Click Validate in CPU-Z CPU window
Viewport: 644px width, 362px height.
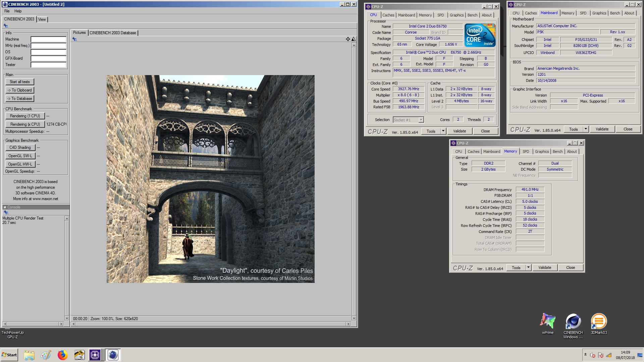(460, 131)
